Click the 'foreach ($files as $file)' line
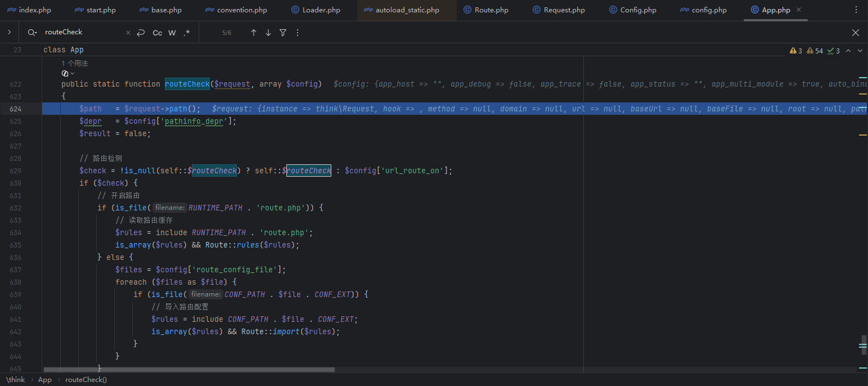This screenshot has width=868, height=386. [x=176, y=282]
